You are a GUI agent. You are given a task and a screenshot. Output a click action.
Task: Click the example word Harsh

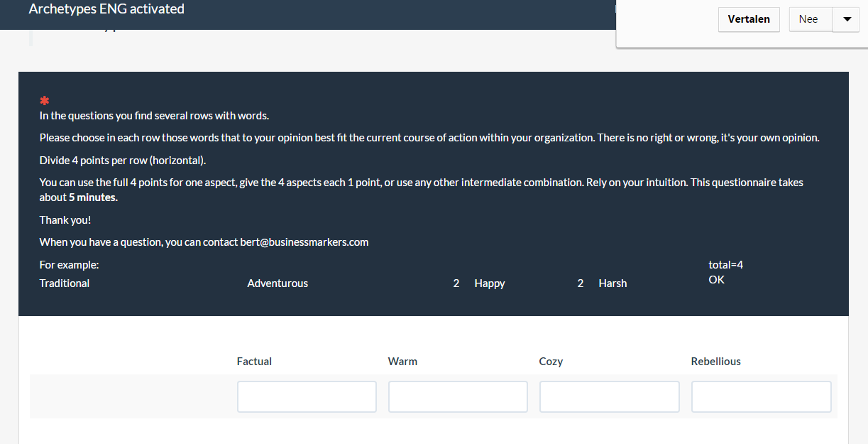tap(612, 283)
